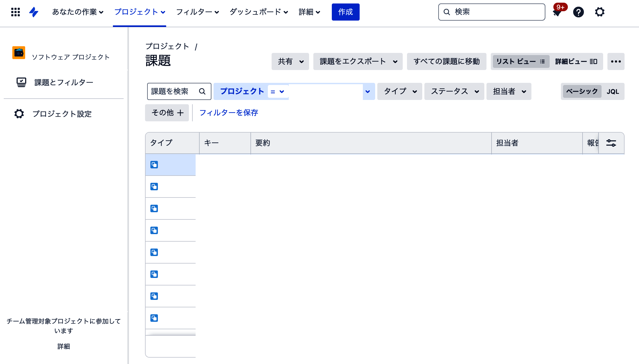The height and width of the screenshot is (364, 639).
Task: Switch to 詳細ビュー
Action: (x=576, y=61)
